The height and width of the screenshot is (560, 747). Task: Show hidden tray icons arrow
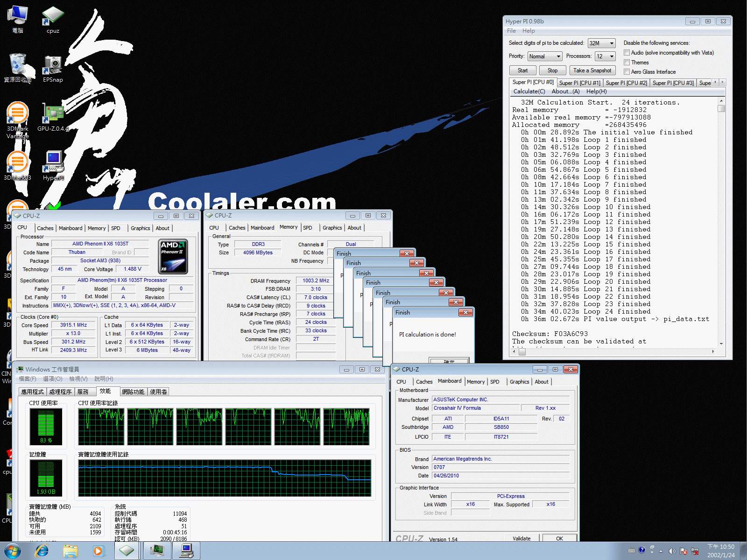point(661,551)
